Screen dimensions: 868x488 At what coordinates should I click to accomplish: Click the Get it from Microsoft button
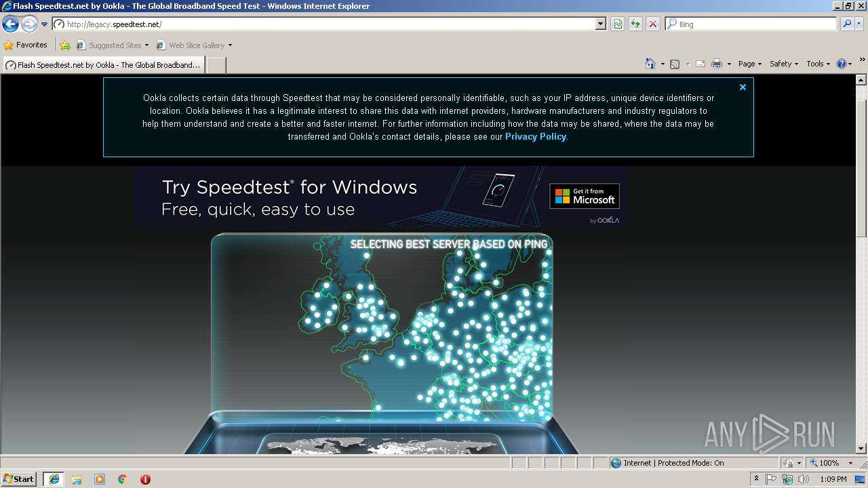[585, 196]
